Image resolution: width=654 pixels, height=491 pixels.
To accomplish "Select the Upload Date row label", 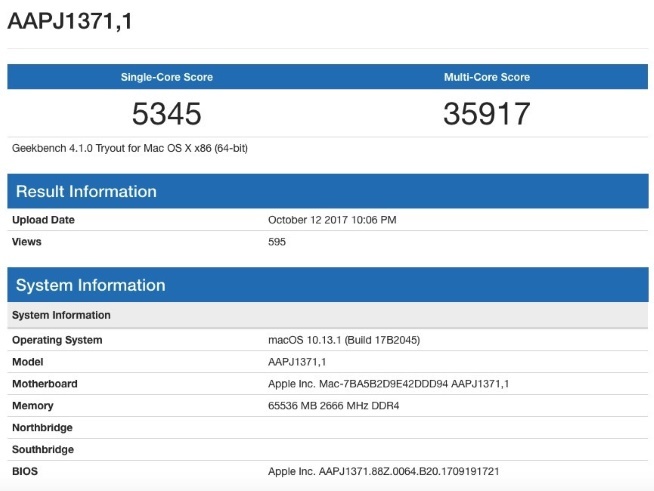I will [43, 220].
